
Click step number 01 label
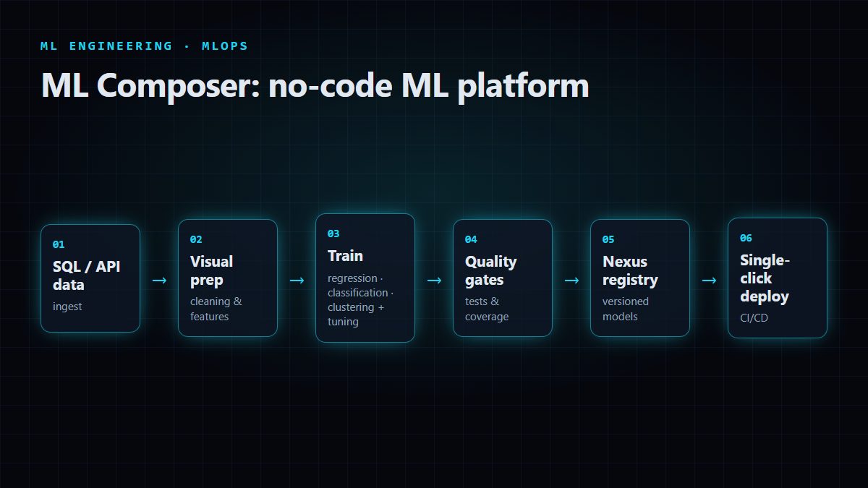pos(59,244)
